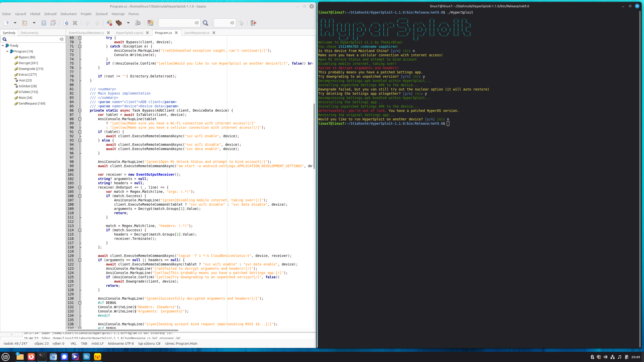The width and height of the screenshot is (644, 362).
Task: Close the HyperSploit.csproj tab
Action: (x=147, y=33)
